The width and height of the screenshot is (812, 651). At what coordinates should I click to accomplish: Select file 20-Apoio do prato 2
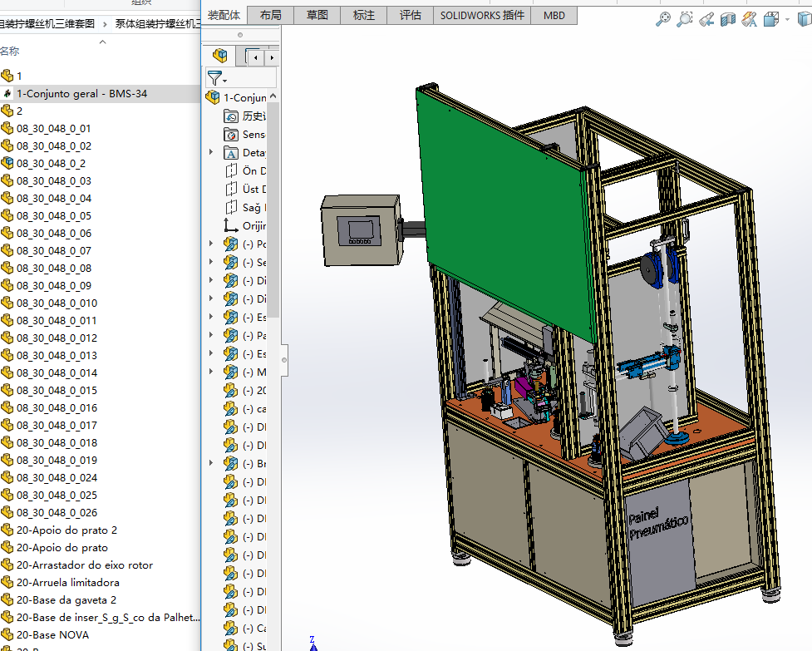click(66, 530)
